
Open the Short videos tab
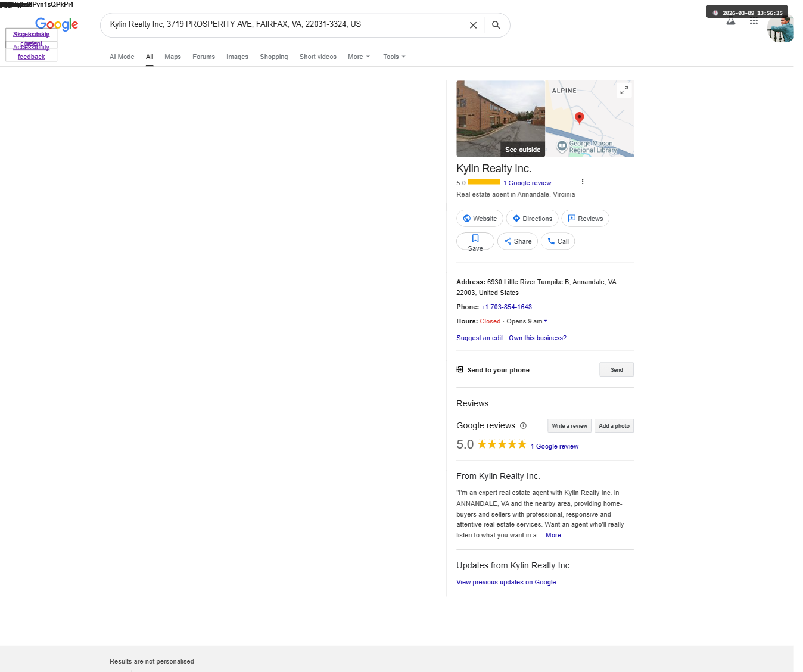(x=318, y=57)
